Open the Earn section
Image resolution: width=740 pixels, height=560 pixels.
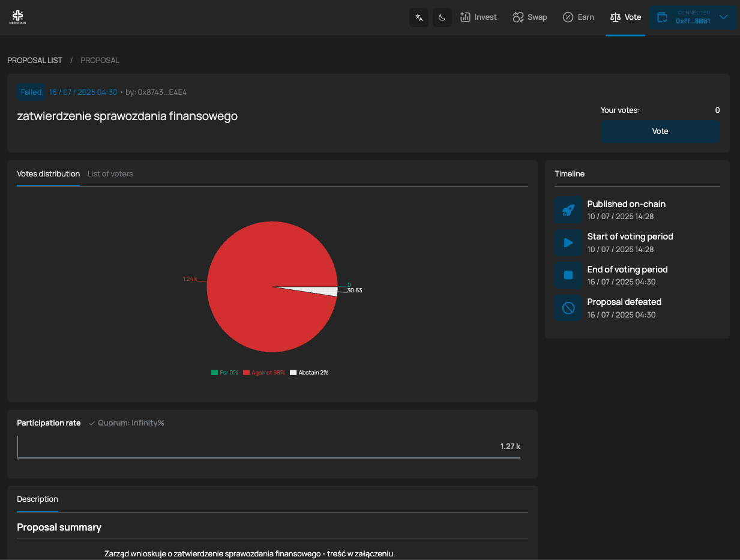point(579,17)
